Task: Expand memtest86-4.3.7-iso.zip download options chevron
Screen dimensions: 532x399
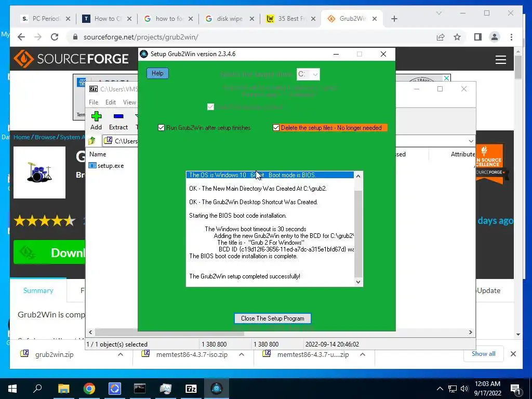Action: (242, 354)
